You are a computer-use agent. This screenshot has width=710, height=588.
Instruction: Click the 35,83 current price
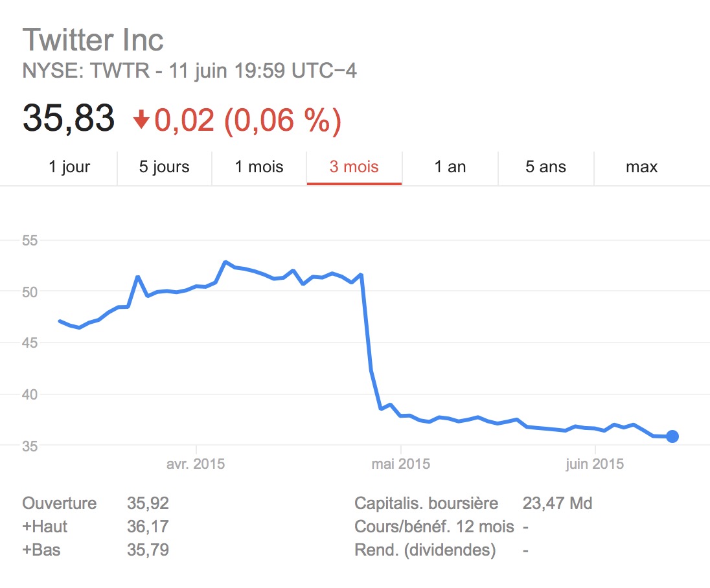[69, 118]
